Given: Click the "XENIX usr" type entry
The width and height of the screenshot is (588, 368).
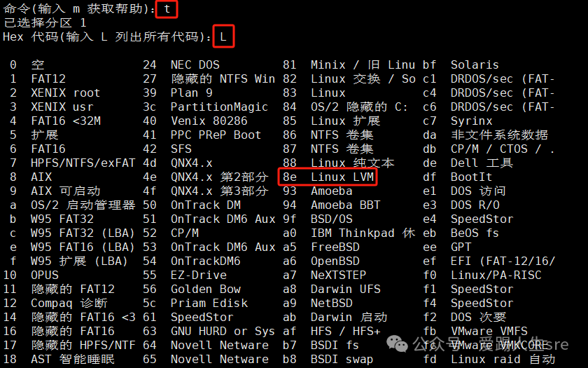Looking at the screenshot, I should click(62, 107).
